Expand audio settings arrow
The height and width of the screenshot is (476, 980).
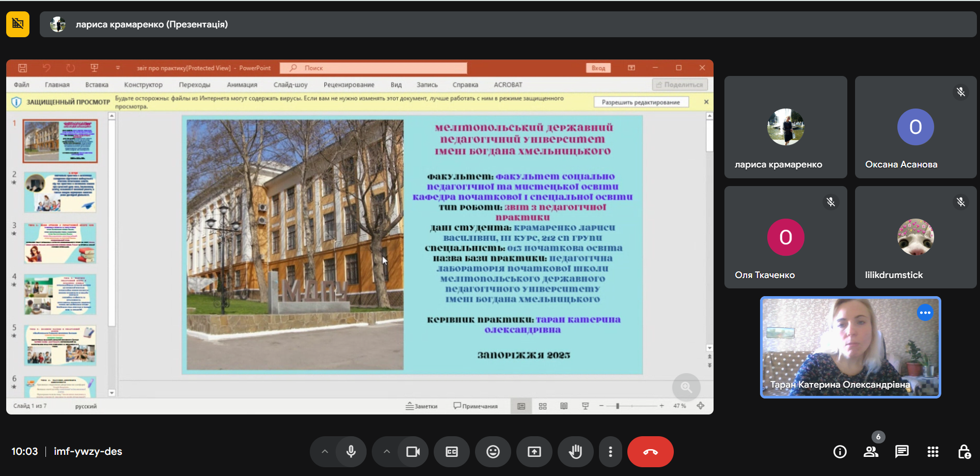point(325,452)
